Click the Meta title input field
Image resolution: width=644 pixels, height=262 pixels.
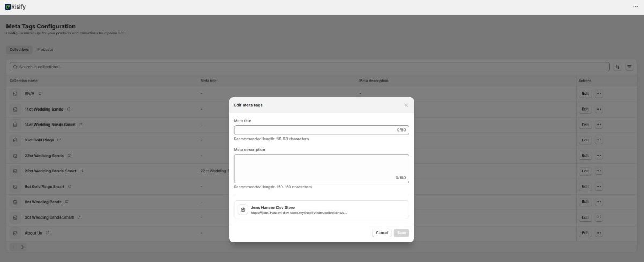pos(314,130)
